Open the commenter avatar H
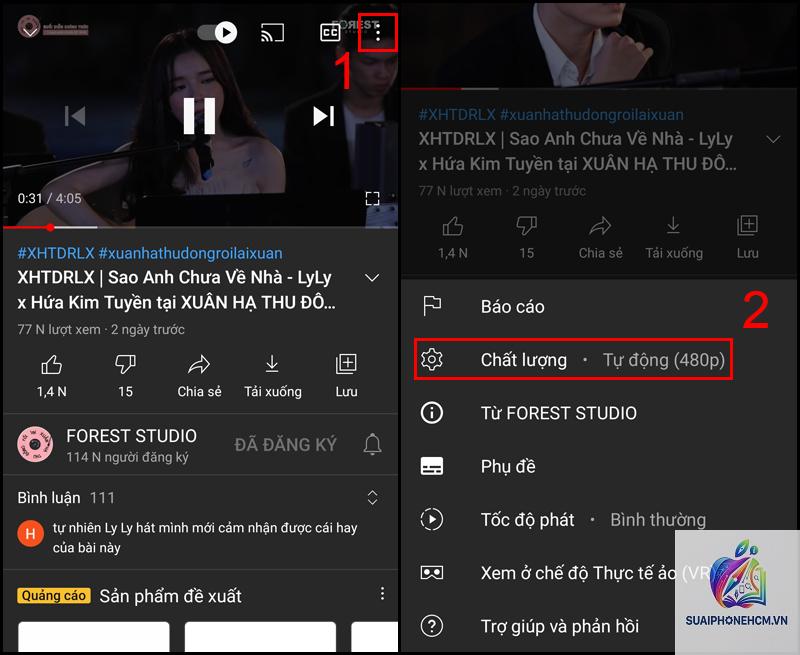 30,534
